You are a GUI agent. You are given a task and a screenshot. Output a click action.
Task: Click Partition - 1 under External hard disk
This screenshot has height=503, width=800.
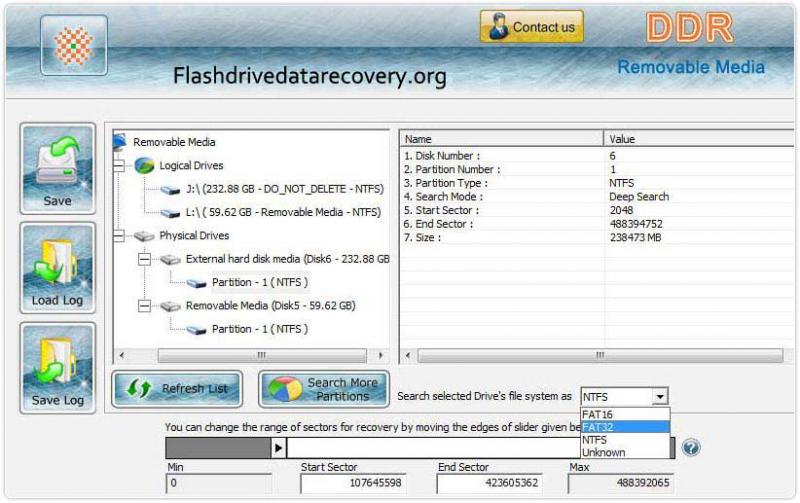click(259, 282)
